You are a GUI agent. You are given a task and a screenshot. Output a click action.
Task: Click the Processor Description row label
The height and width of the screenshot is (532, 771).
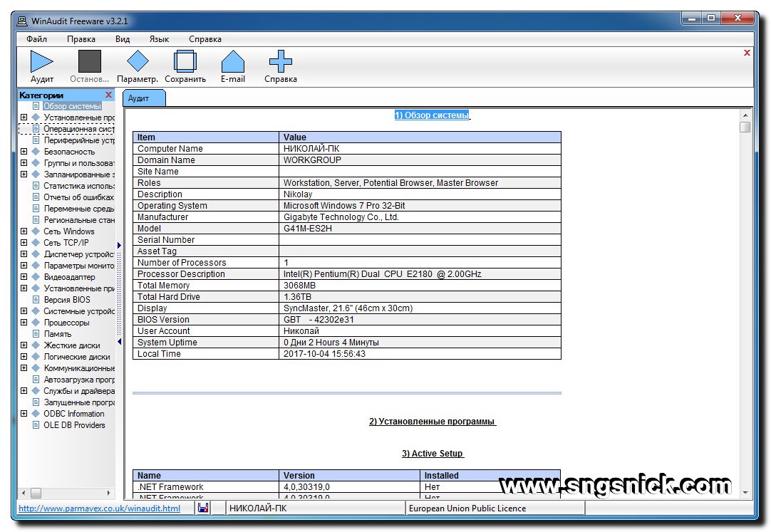pyautogui.click(x=181, y=274)
